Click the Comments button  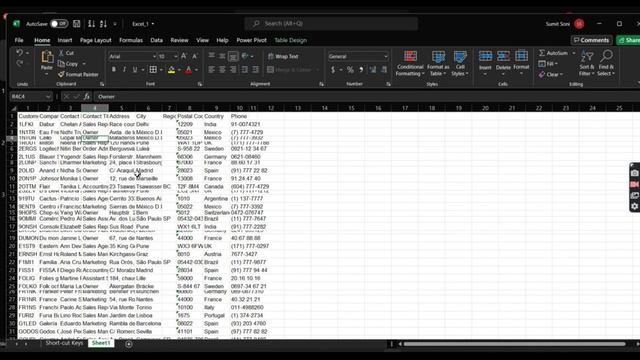click(591, 40)
